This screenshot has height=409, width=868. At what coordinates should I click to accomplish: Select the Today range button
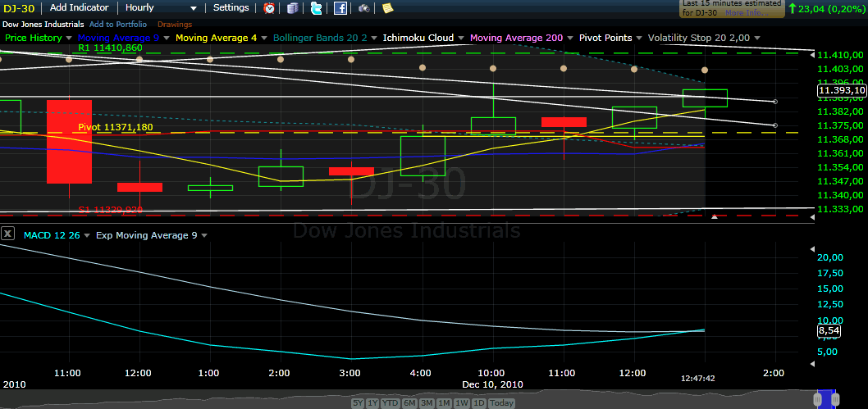501,403
